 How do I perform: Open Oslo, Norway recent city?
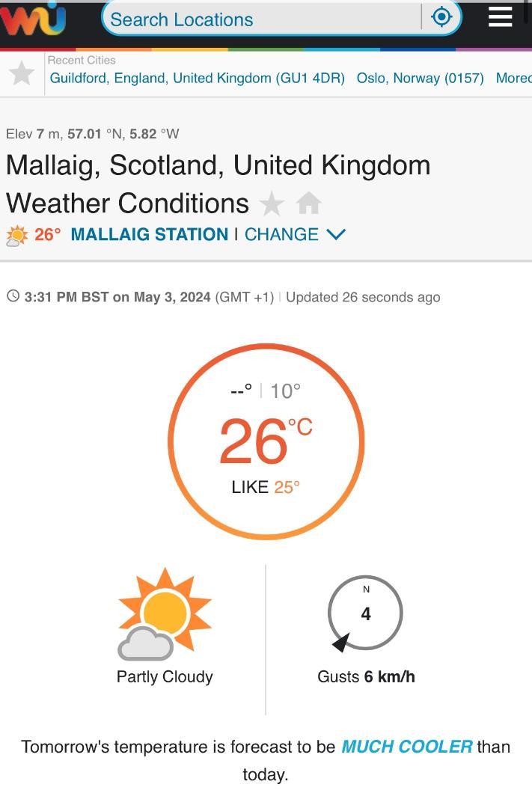tap(420, 79)
